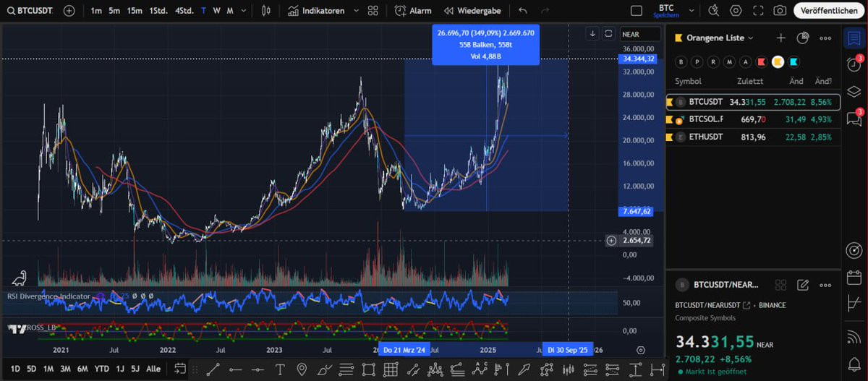Select the ETHUSDT watchlist row
This screenshot has width=868, height=381.
(753, 137)
